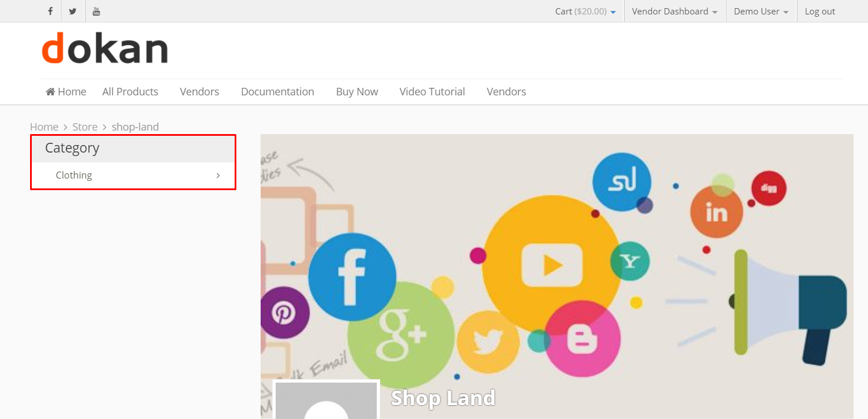Expand the Cart ($20.00) dropdown
Image resolution: width=868 pixels, height=419 pixels.
pos(585,12)
